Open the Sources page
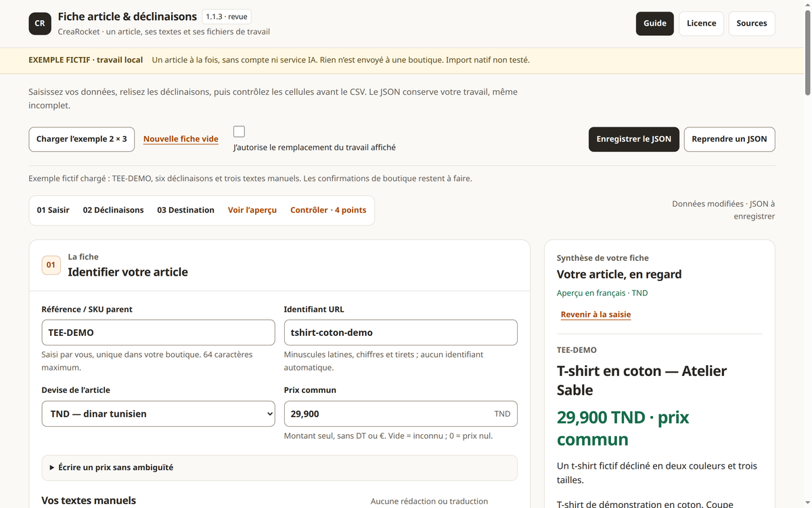The image size is (812, 508). click(752, 23)
